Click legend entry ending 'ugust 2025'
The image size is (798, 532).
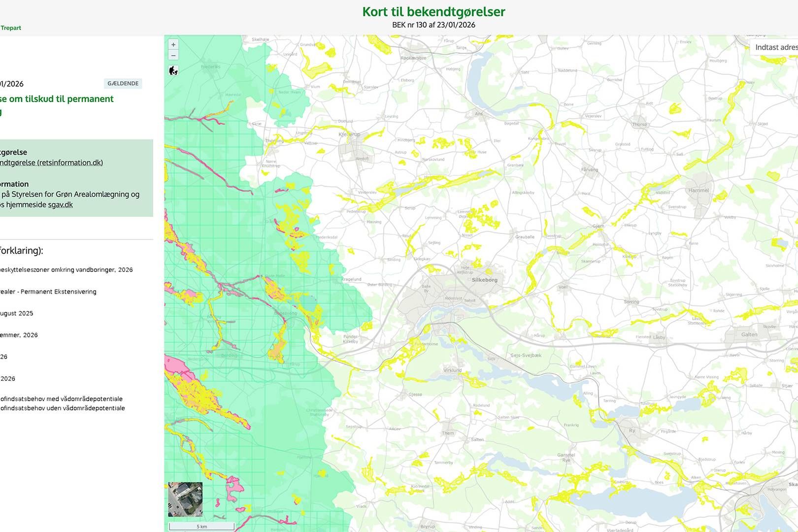tap(16, 313)
